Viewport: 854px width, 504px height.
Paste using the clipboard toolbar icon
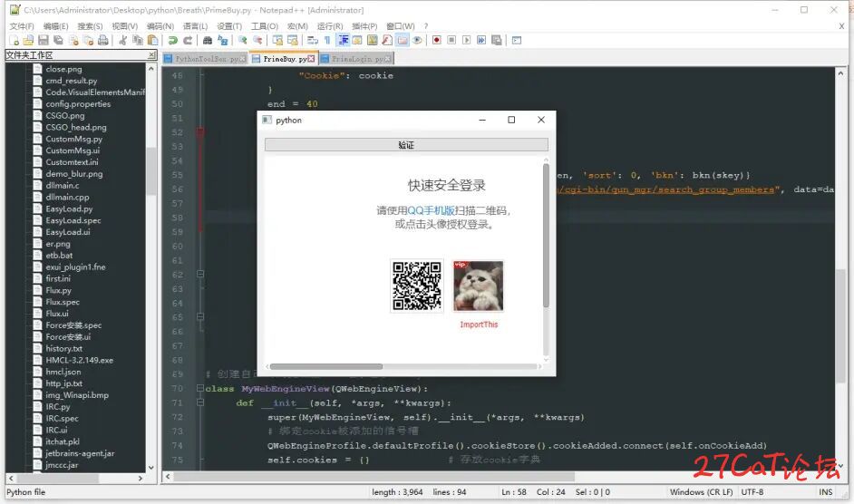[153, 40]
